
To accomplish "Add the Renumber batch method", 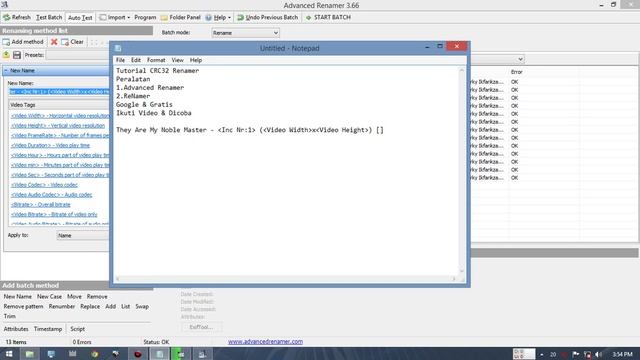I will pos(62,307).
